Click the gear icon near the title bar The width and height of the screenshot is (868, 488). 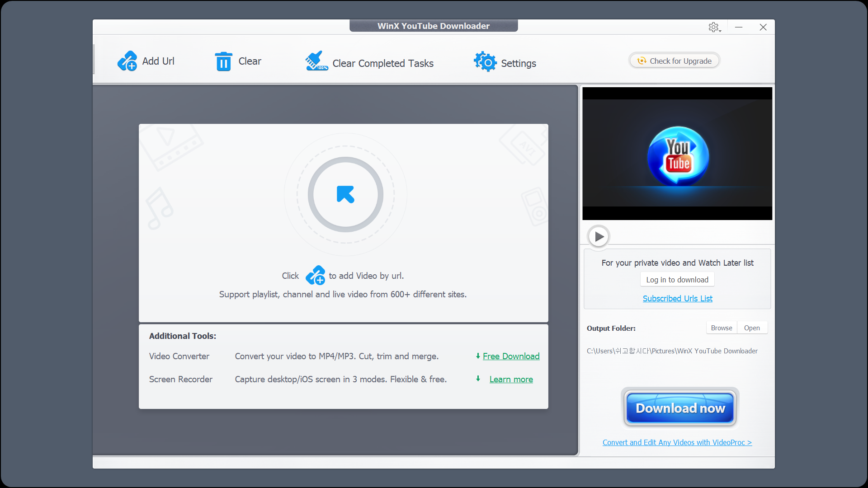pos(713,27)
